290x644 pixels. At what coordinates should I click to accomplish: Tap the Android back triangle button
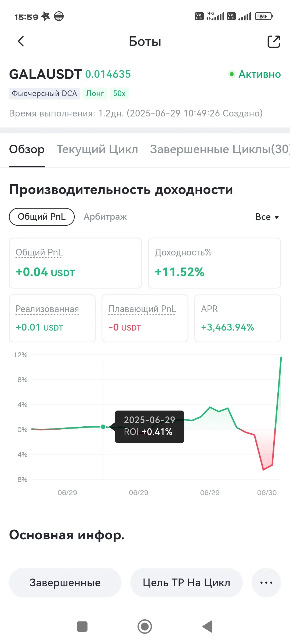[207, 627]
